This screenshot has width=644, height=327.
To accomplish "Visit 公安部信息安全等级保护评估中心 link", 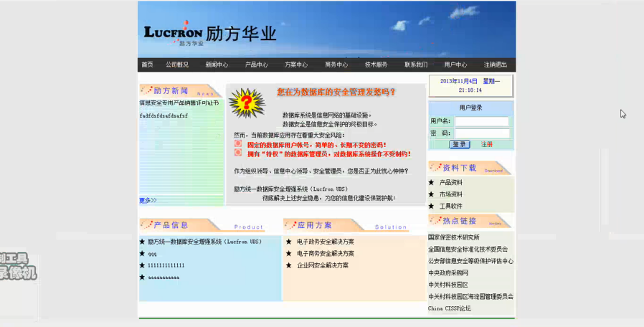I will point(470,261).
